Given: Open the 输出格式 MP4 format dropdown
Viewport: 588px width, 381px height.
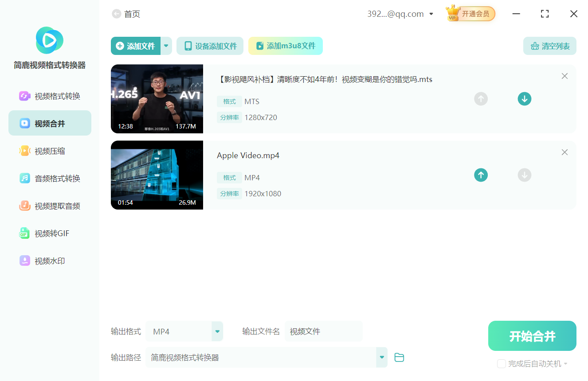Looking at the screenshot, I should click(217, 331).
